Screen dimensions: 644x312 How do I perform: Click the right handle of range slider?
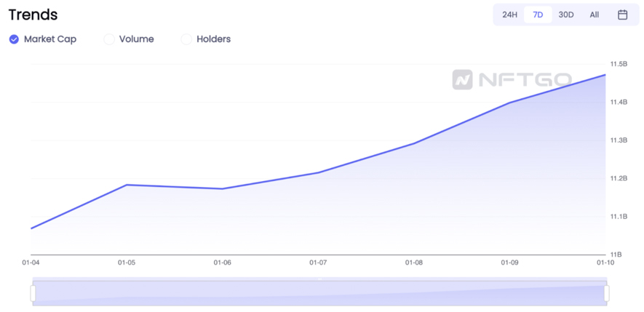pyautogui.click(x=606, y=293)
